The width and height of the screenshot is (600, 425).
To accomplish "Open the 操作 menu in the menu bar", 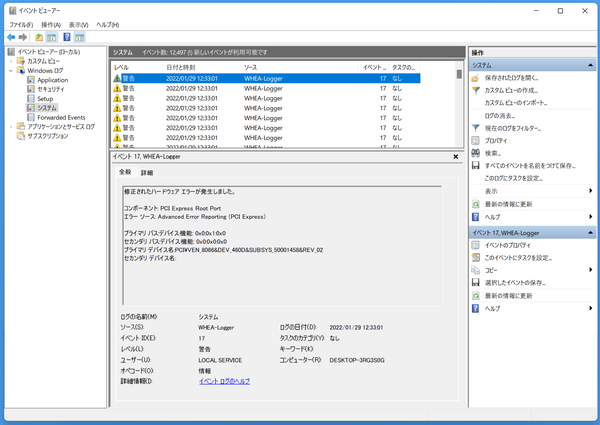I will (50, 24).
